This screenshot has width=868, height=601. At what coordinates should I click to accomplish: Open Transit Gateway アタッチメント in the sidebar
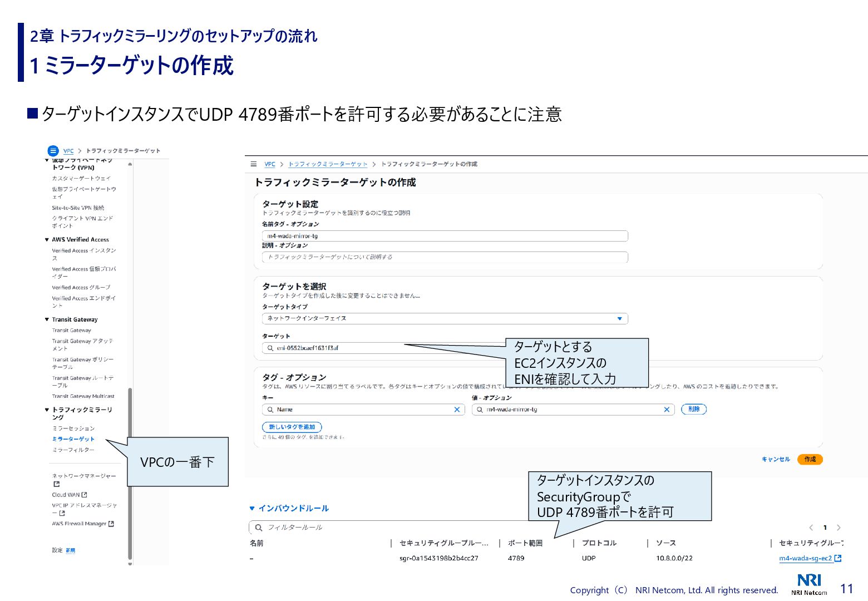point(83,344)
